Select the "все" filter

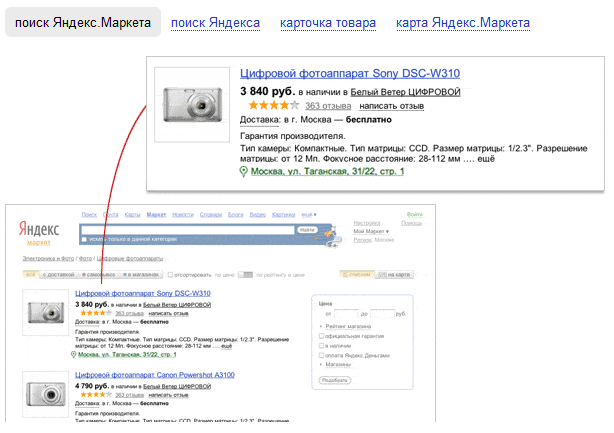(30, 274)
